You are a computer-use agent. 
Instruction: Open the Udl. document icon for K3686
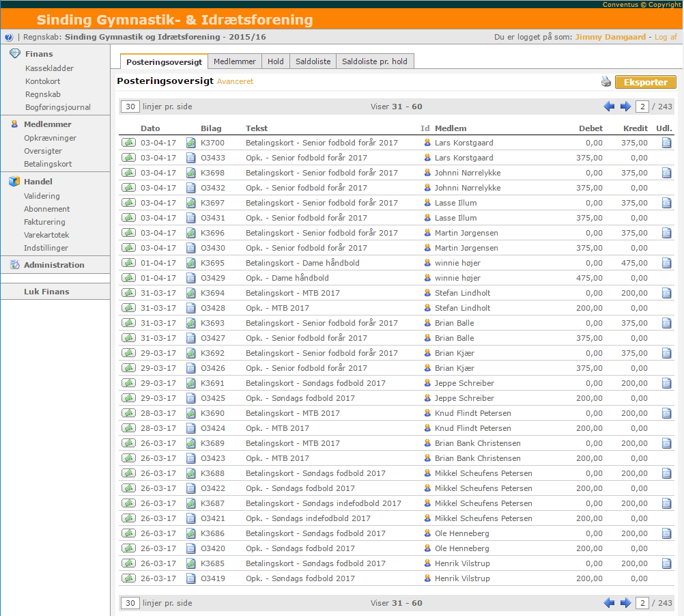pos(666,533)
